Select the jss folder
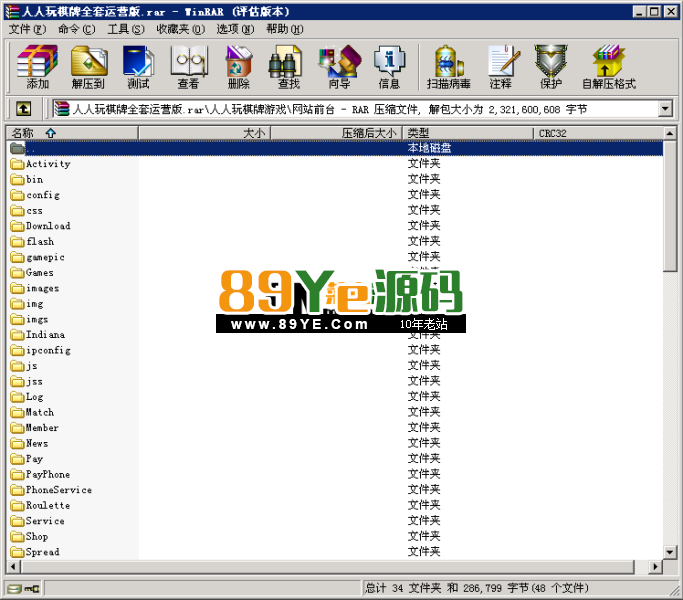 point(27,381)
